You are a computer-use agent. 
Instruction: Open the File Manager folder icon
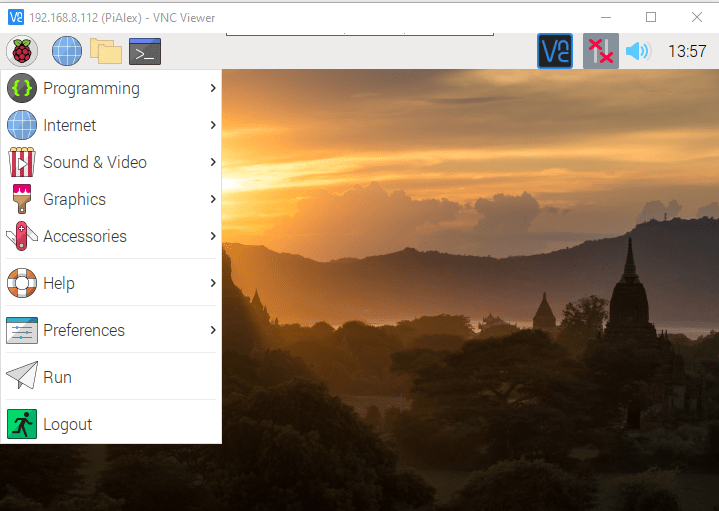coord(106,51)
